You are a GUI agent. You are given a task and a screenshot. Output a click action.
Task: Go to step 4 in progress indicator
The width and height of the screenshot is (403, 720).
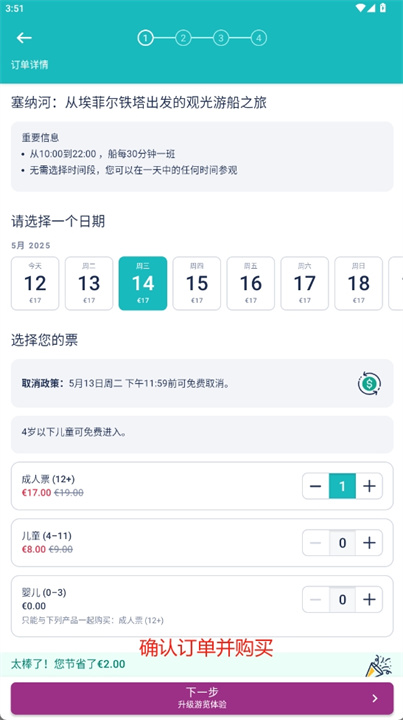pos(258,38)
